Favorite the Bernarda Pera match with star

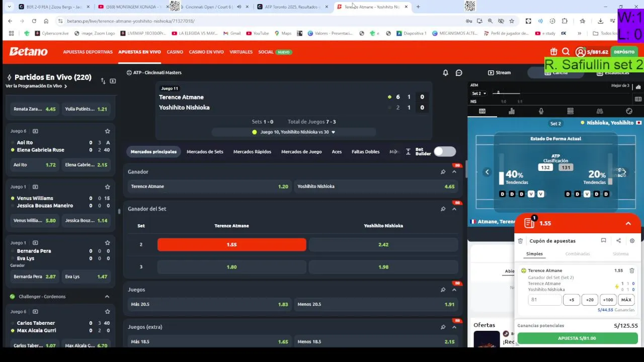(x=107, y=243)
